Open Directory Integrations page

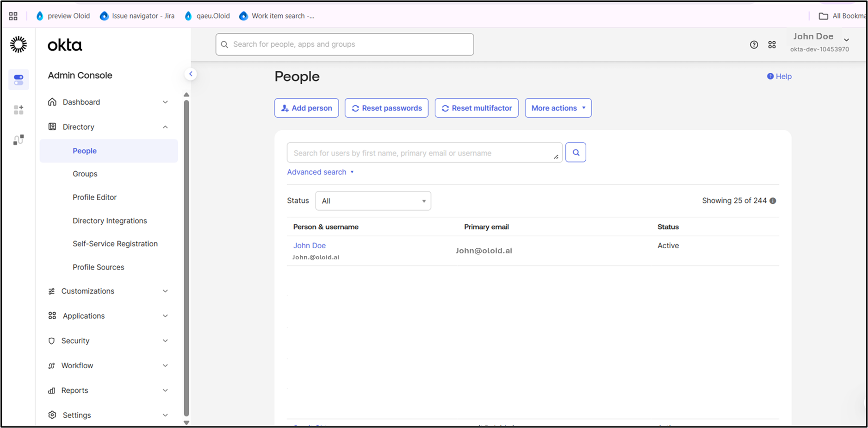[x=110, y=221]
